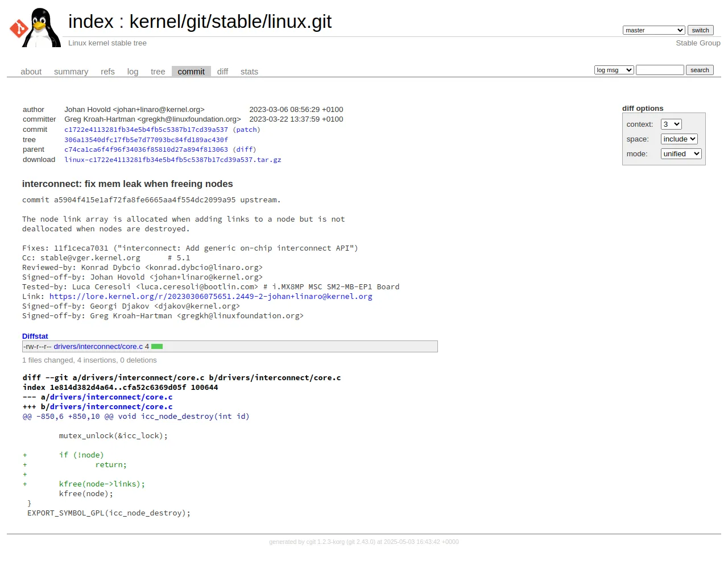This screenshot has height=582, width=728.
Task: Select the log tab
Action: click(133, 72)
